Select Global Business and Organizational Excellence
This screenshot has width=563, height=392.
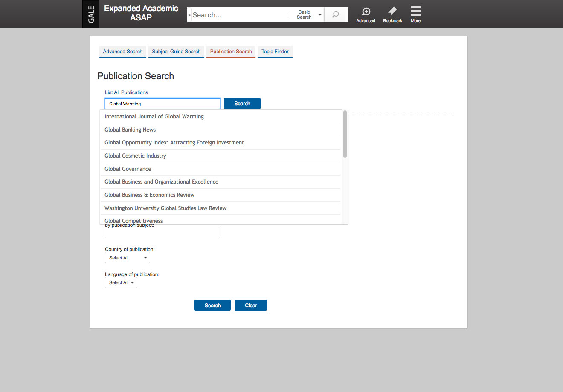coord(221,182)
